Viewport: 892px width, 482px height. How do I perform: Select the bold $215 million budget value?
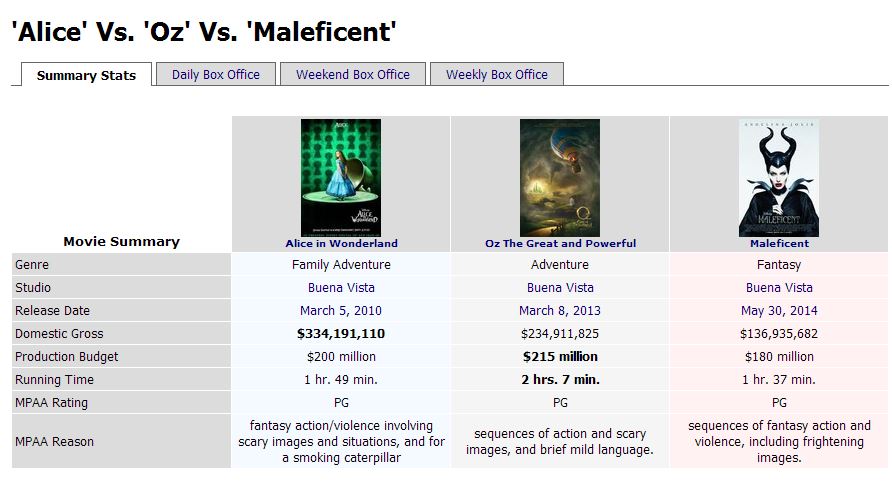click(x=560, y=357)
